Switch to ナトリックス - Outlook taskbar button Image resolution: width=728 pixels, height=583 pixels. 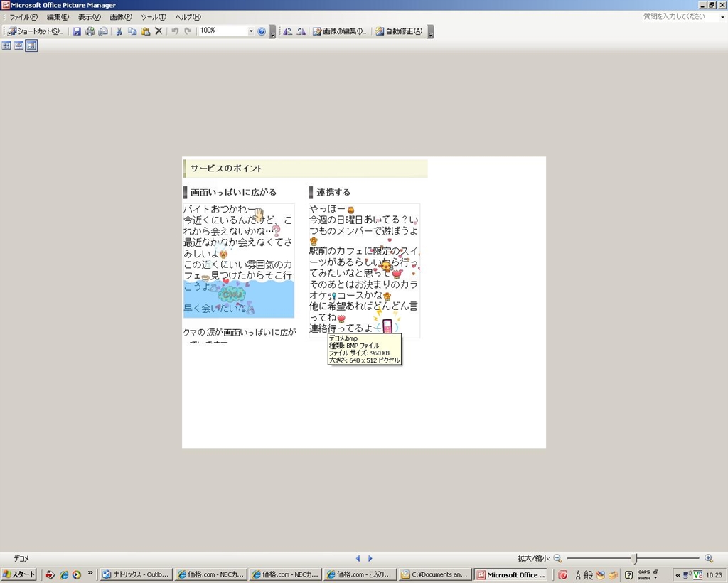click(x=136, y=574)
